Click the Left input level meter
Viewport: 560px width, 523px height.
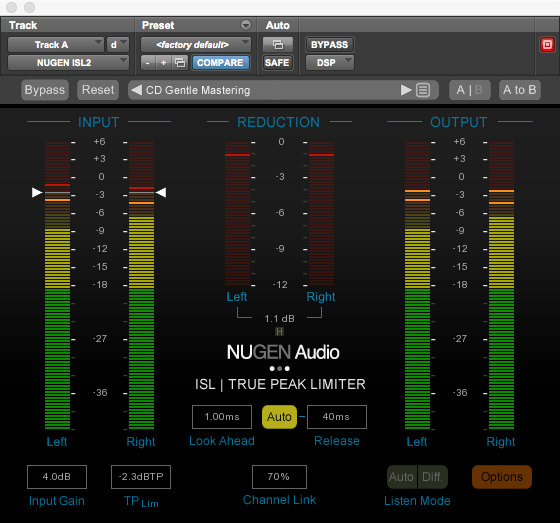[x=58, y=285]
